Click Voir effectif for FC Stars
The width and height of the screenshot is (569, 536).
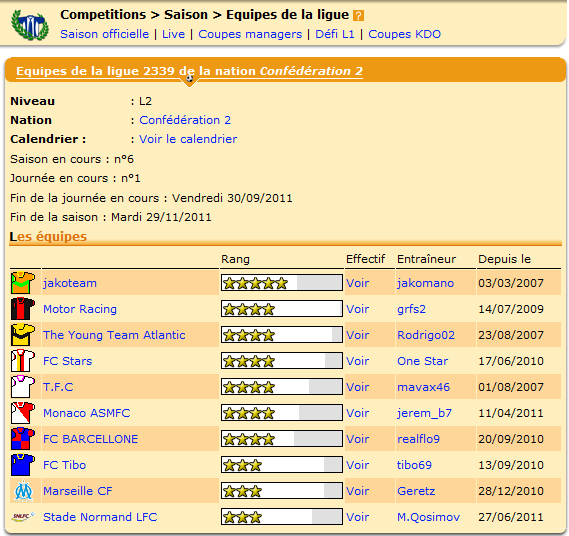click(357, 361)
